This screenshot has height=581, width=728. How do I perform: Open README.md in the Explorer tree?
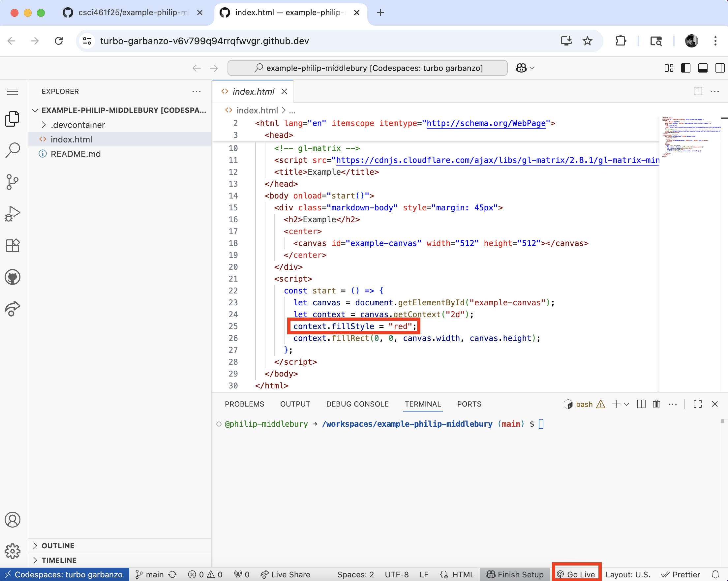120,154
